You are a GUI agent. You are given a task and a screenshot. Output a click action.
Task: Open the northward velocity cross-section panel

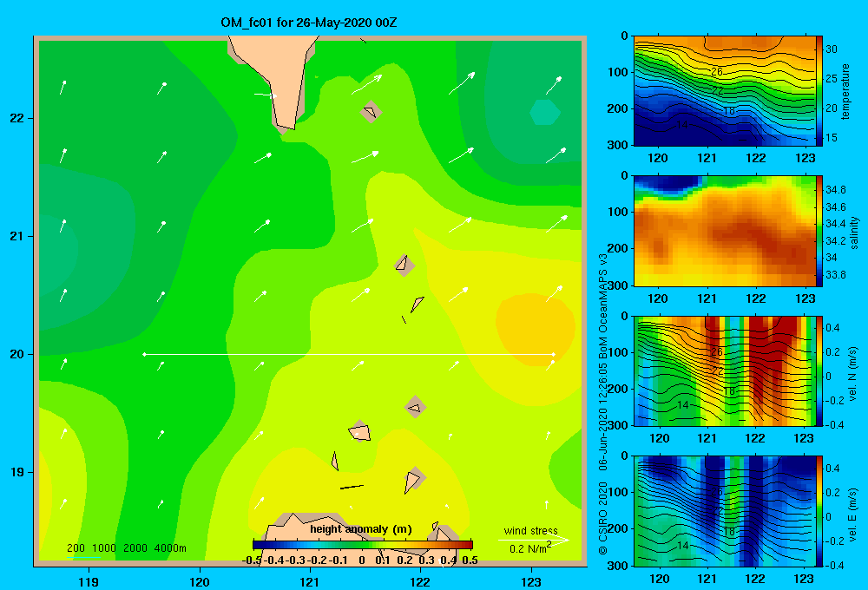point(725,370)
